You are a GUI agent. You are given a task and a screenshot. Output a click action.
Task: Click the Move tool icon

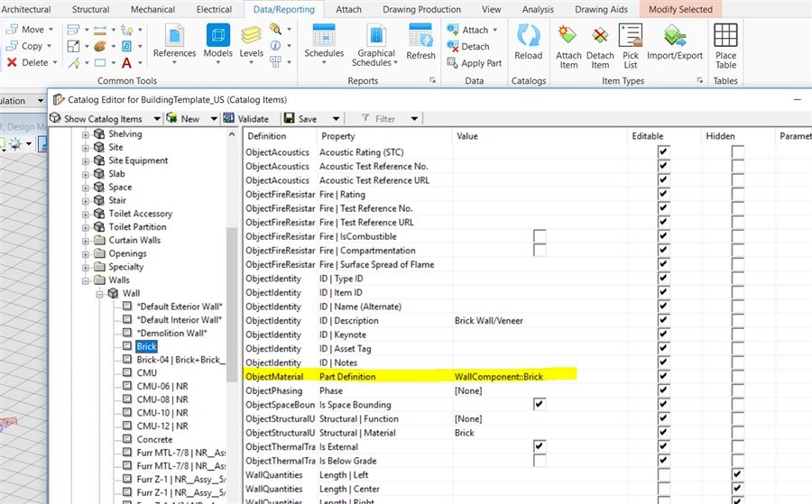12,30
